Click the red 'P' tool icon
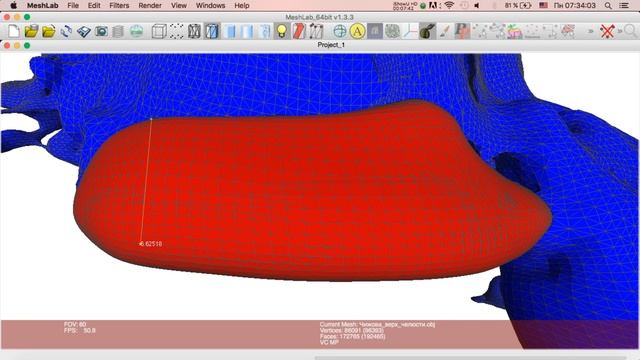Image resolution: width=640 pixels, height=360 pixels. pos(462,31)
